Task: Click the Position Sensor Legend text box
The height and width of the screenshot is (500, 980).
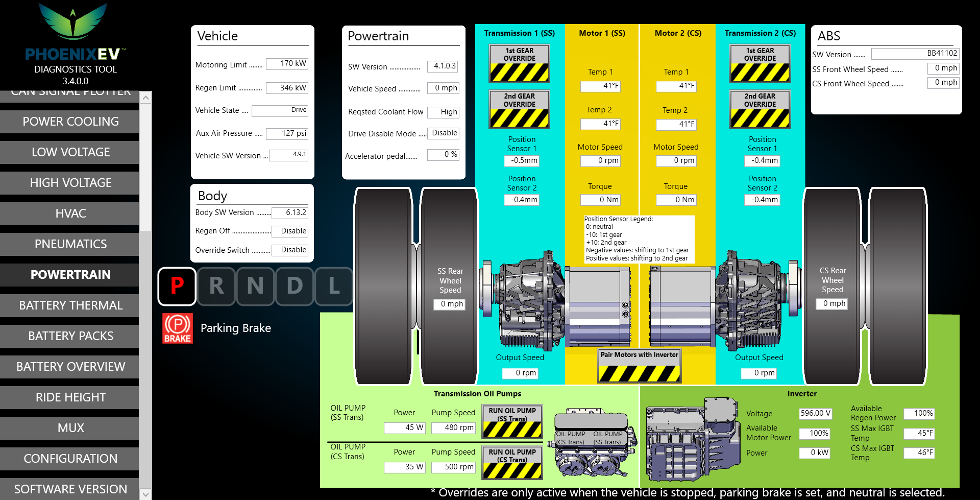Action: coord(639,239)
